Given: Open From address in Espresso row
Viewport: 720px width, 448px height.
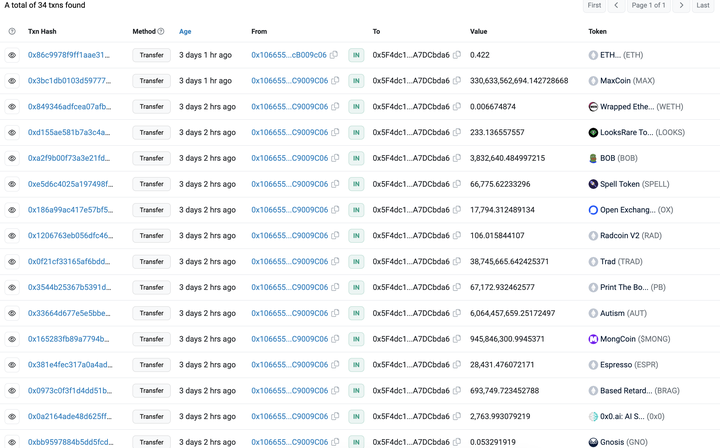Looking at the screenshot, I should click(290, 365).
